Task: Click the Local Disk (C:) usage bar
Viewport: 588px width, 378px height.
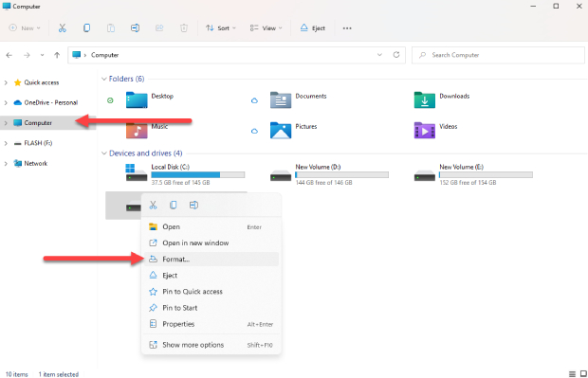Action: click(x=198, y=175)
